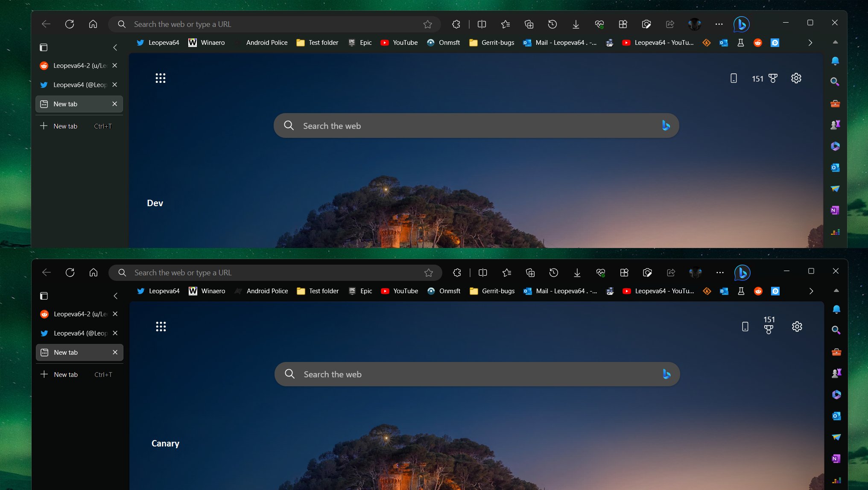
Task: Open Gerrit-bugs favorites folder in Canary window
Action: 492,291
